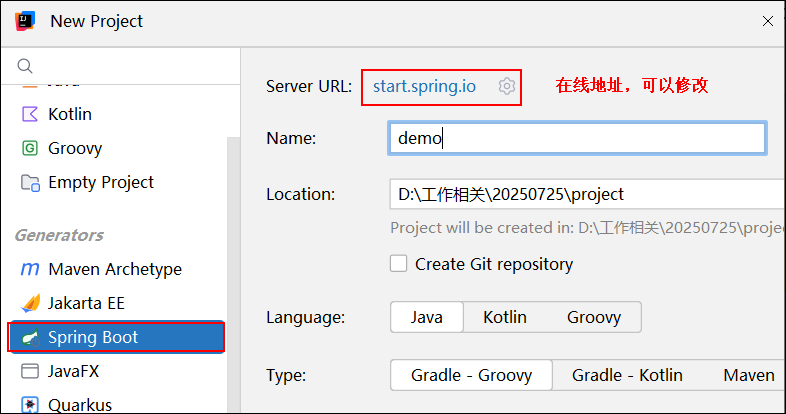Click the Groovy project icon
Image resolution: width=786 pixels, height=414 pixels.
(x=30, y=148)
